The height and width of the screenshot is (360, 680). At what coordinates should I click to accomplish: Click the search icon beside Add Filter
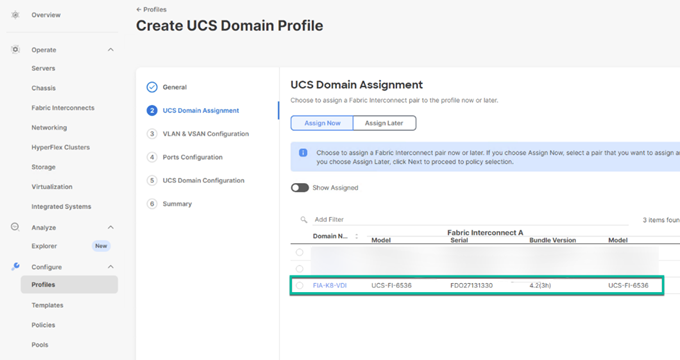coord(304,219)
